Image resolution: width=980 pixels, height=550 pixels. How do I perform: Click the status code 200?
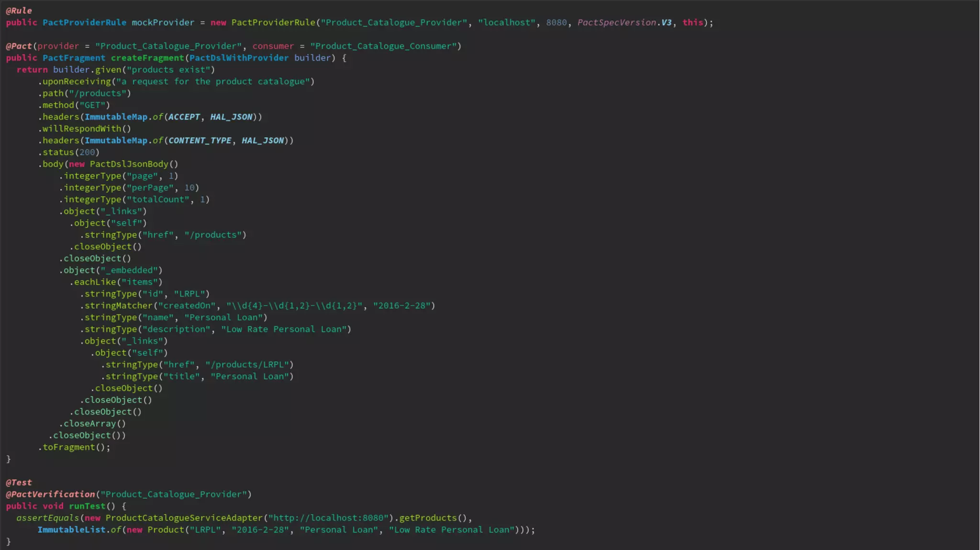tap(87, 152)
